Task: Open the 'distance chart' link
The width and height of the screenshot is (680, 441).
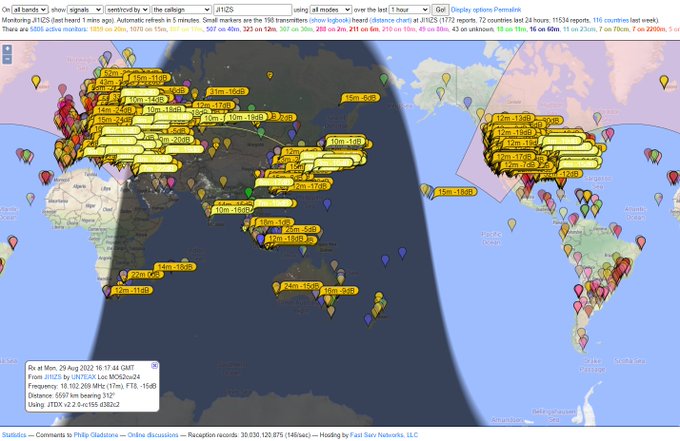Action: [391, 20]
